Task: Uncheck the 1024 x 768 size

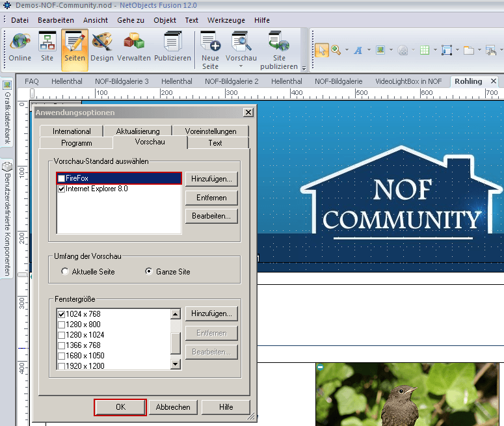Action: tap(61, 314)
